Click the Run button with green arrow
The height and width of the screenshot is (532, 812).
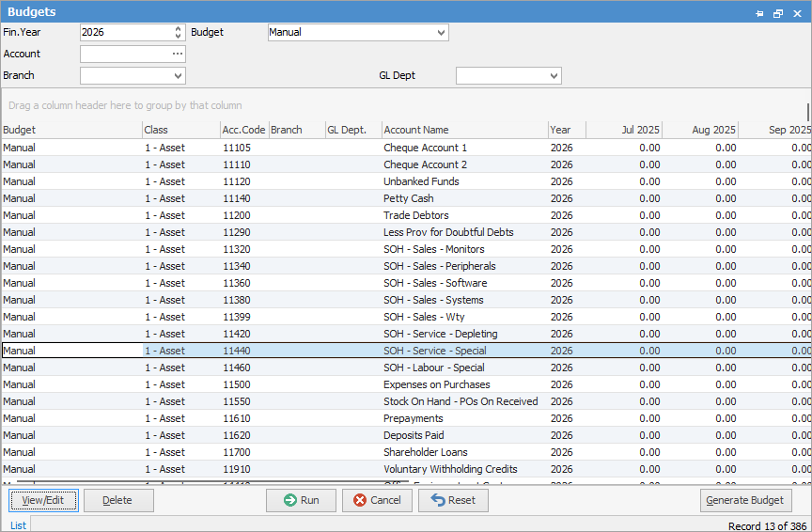pos(302,500)
